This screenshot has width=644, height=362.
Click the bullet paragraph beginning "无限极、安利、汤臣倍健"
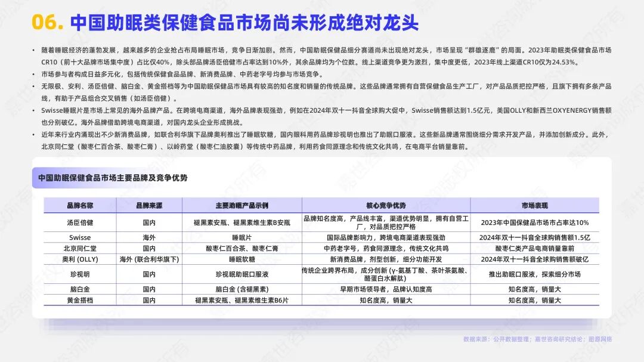[326, 92]
